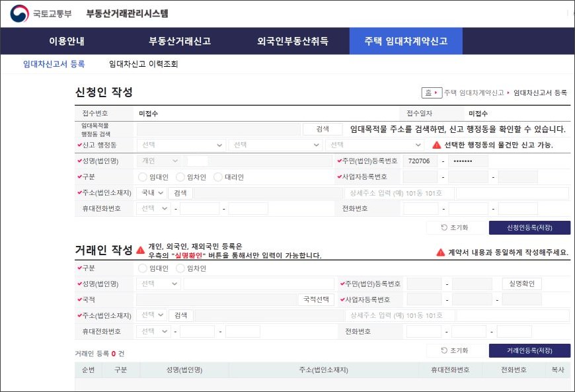
Task: Open the 휴대전화번호 carrier 선택 dropdown
Action: (x=150, y=210)
